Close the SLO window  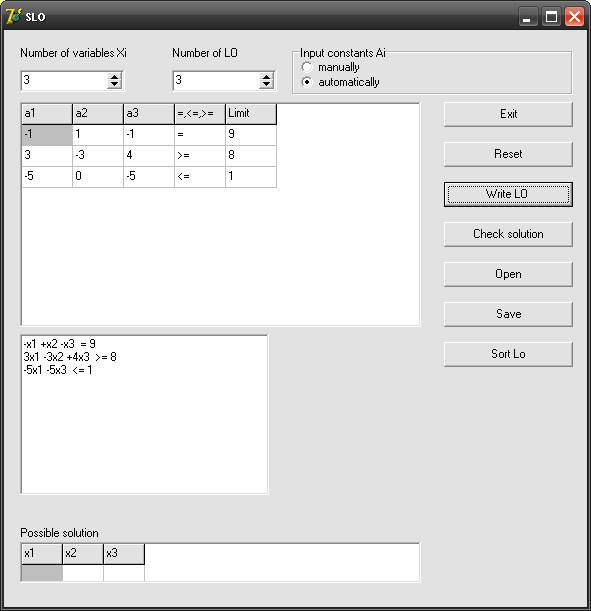pyautogui.click(x=575, y=17)
